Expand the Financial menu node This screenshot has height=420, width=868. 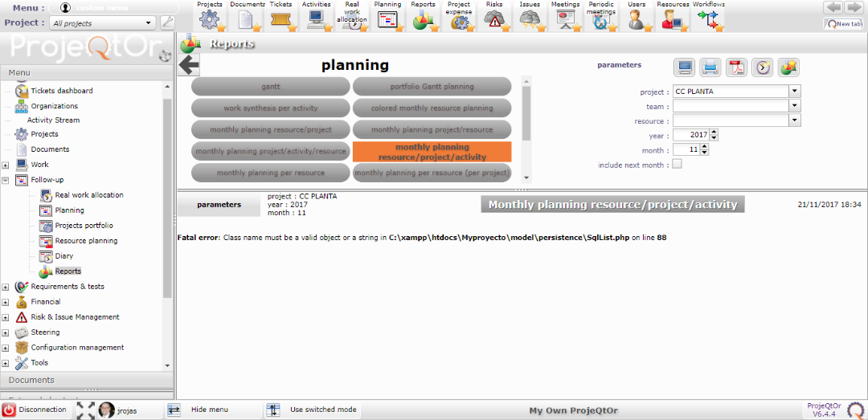coord(6,302)
